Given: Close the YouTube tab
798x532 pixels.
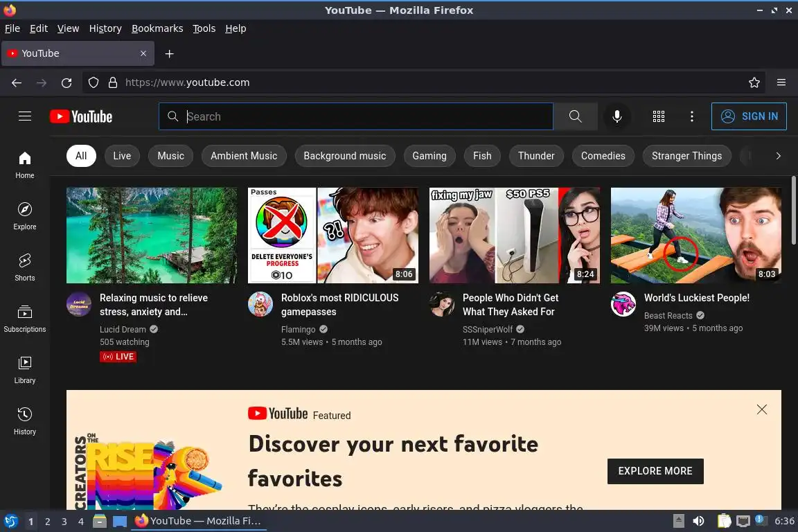Looking at the screenshot, I should coord(143,53).
